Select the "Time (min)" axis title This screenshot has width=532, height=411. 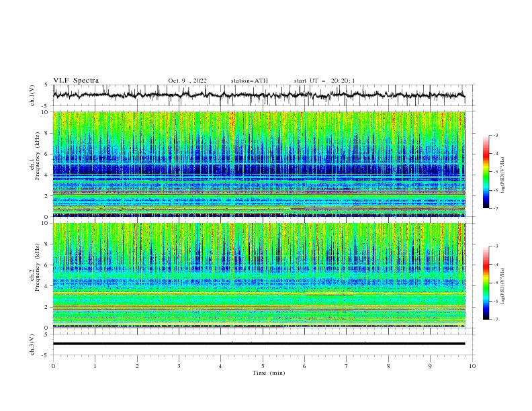(269, 373)
